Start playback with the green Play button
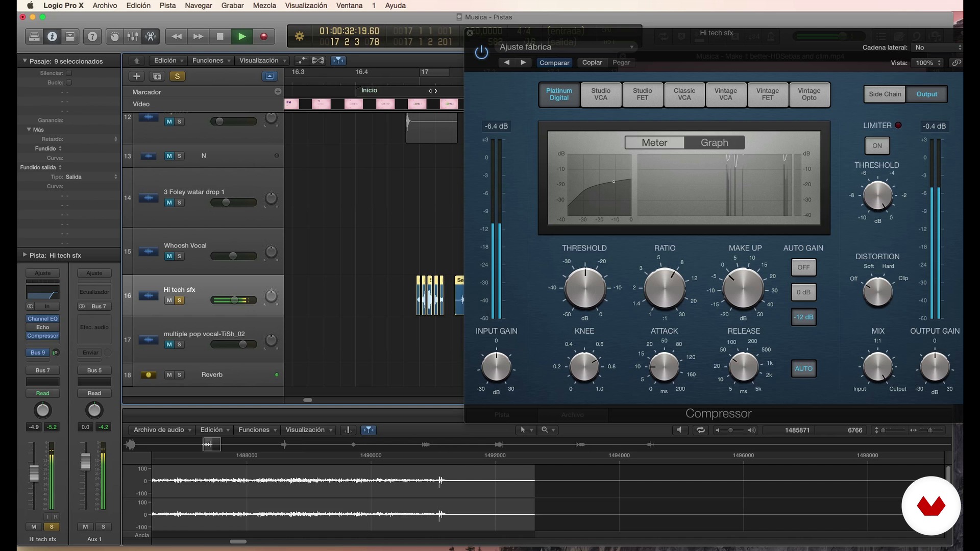The width and height of the screenshot is (980, 551). 242,37
